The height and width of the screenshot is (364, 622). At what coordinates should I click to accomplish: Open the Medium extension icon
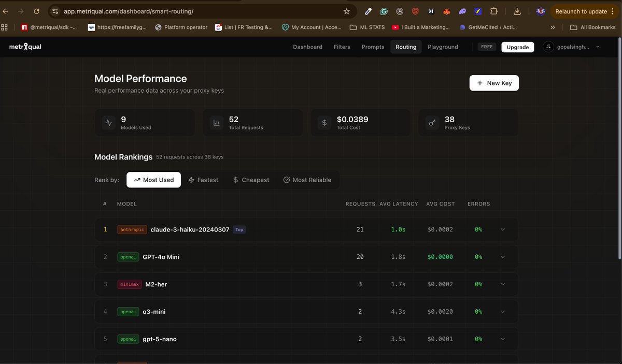pyautogui.click(x=431, y=11)
